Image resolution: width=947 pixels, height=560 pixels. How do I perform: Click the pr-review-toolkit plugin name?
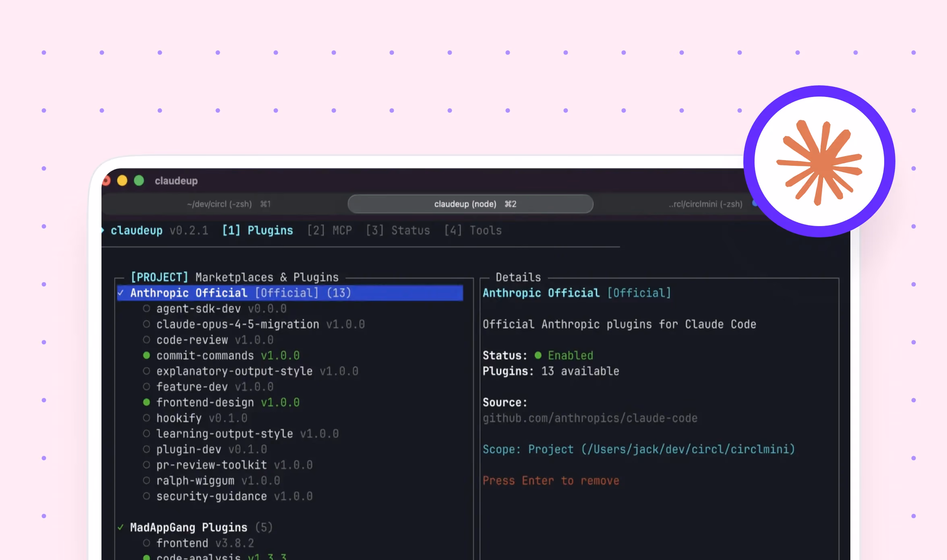211,465
